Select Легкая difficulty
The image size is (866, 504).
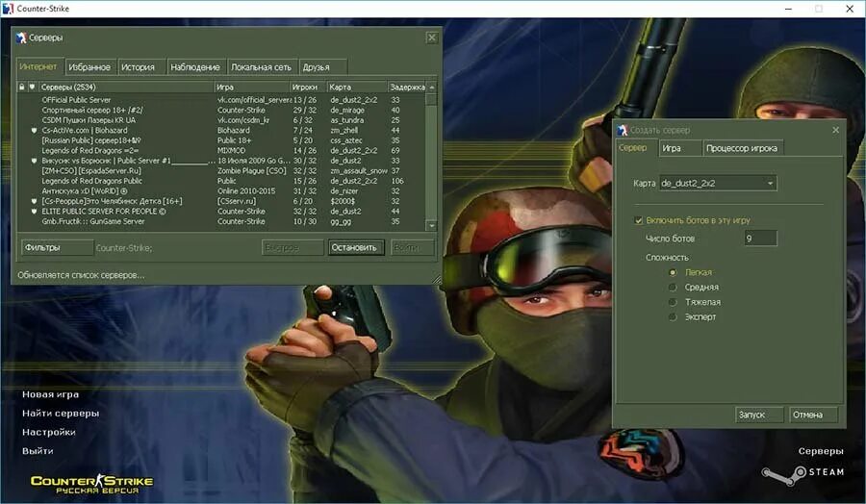(x=673, y=272)
